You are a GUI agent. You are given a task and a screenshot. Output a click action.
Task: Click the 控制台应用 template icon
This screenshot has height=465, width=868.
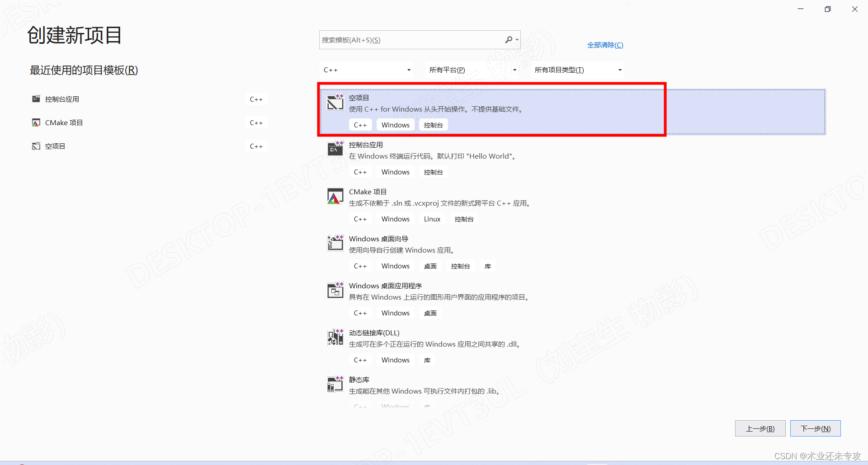point(335,149)
